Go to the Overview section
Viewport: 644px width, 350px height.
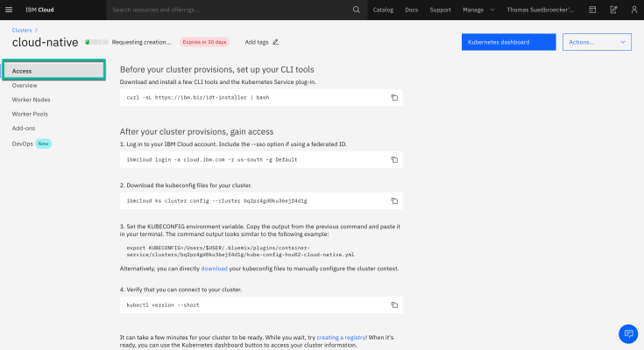pos(25,86)
